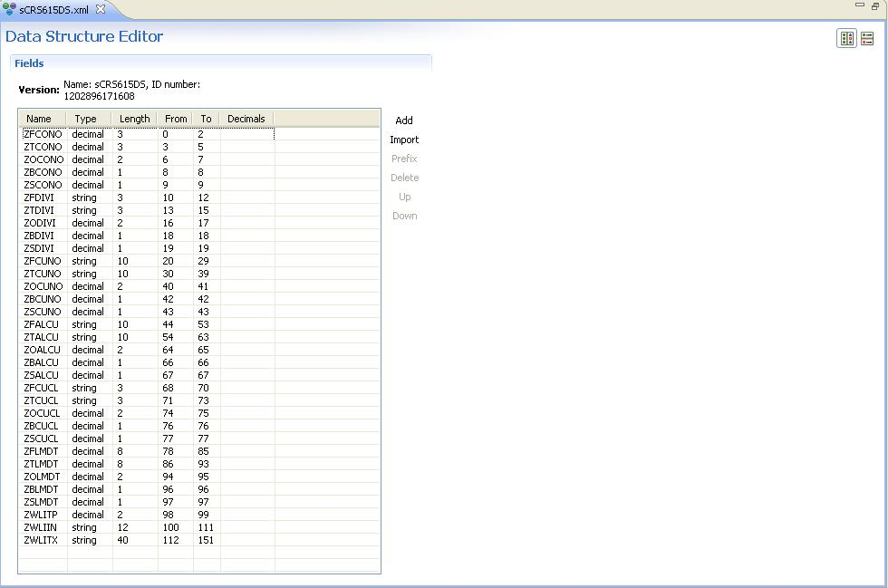
Task: Restore the editor area
Action: coord(875,5)
